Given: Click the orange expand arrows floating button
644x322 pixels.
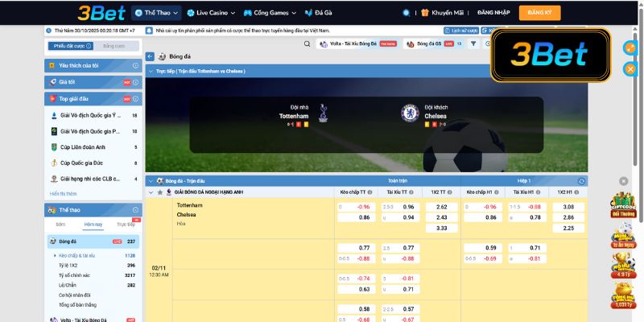Looking at the screenshot, I should (x=630, y=48).
